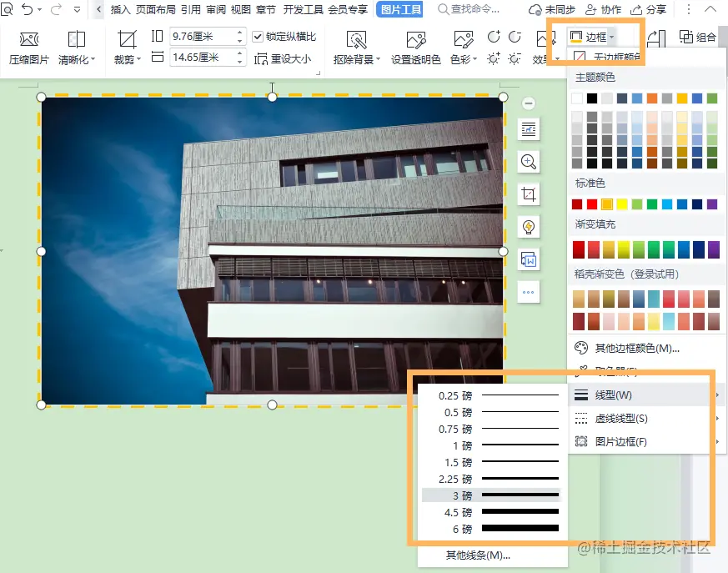The width and height of the screenshot is (728, 573).
Task: Click the yellow standard color swatch
Action: pyautogui.click(x=622, y=204)
